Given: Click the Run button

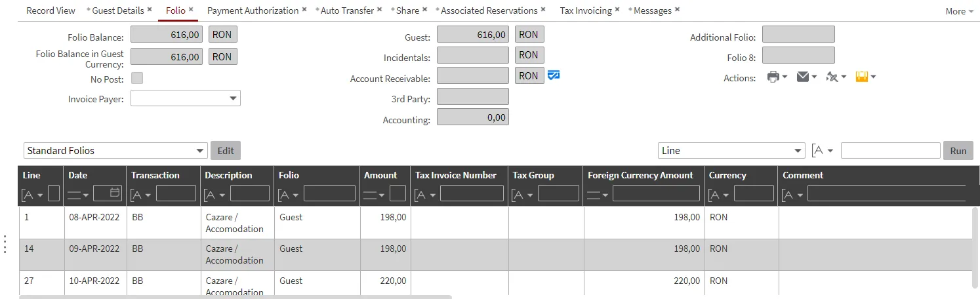Looking at the screenshot, I should click(958, 150).
